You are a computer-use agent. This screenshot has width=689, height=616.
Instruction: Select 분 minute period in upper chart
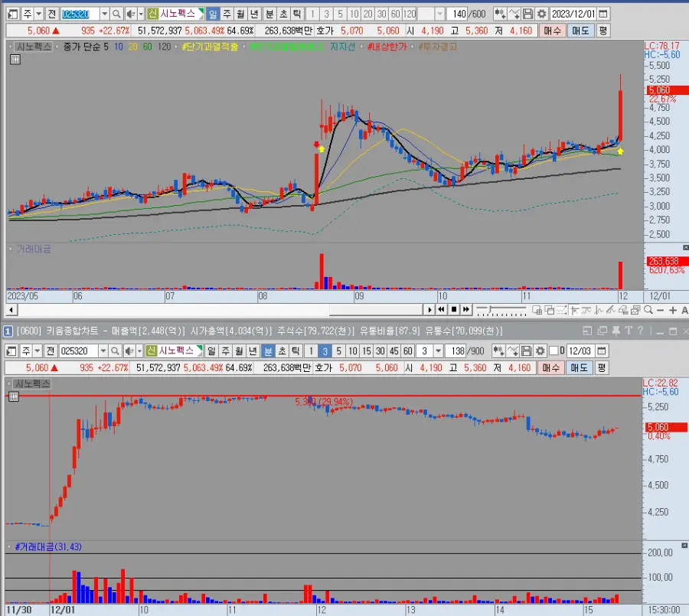click(269, 14)
